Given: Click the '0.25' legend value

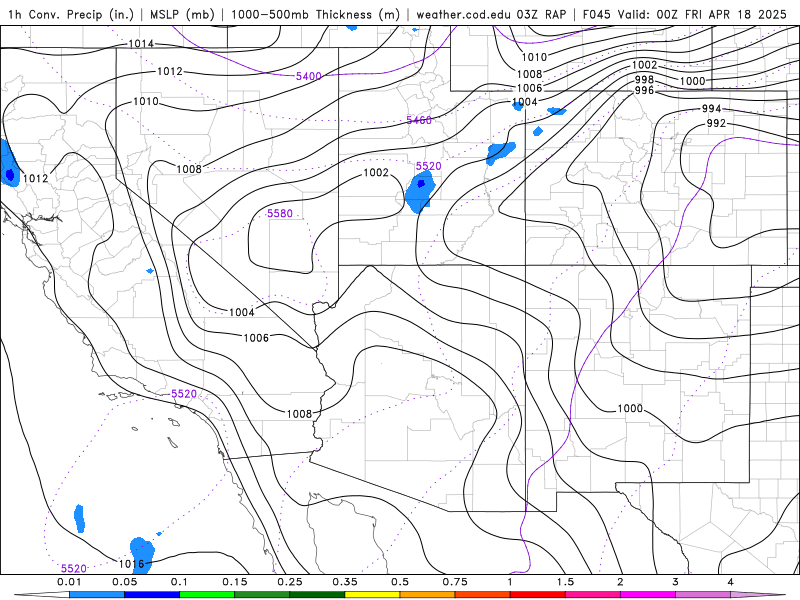Looking at the screenshot, I should [290, 582].
